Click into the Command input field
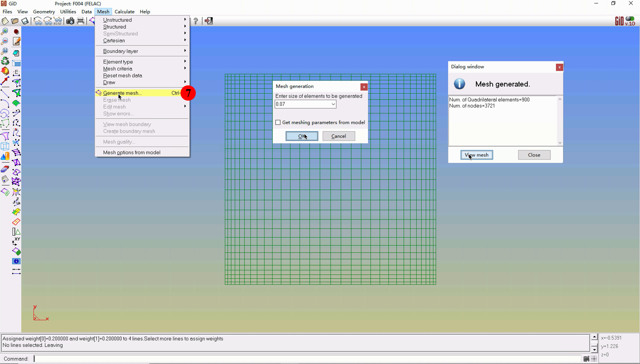This screenshot has height=364, width=640. [300, 359]
